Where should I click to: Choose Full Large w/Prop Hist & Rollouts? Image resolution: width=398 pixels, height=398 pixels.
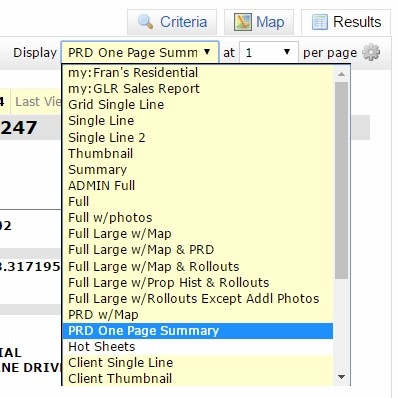tap(197, 282)
